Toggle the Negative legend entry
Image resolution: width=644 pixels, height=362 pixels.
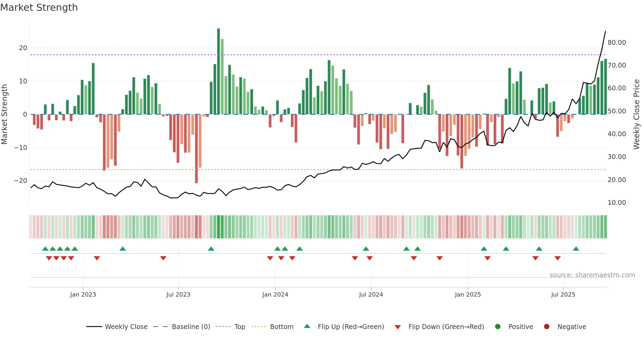tap(565, 327)
